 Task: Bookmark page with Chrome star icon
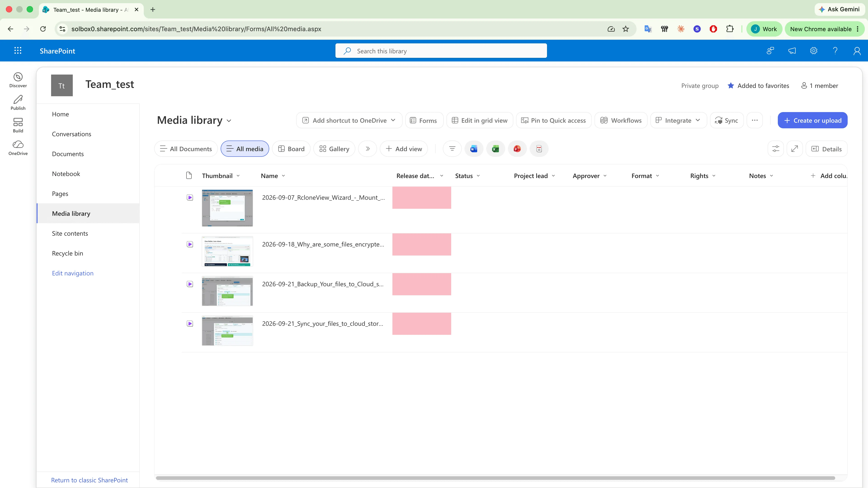pos(625,29)
